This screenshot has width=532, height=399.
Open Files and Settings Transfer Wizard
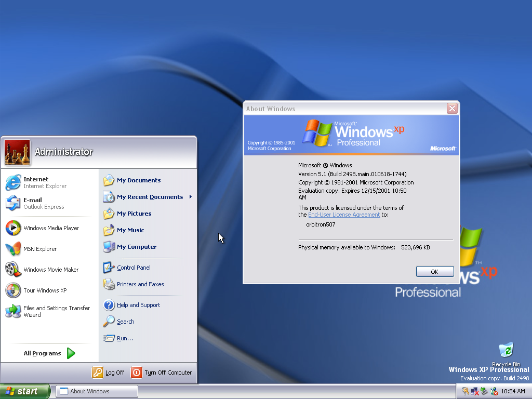pyautogui.click(x=50, y=311)
